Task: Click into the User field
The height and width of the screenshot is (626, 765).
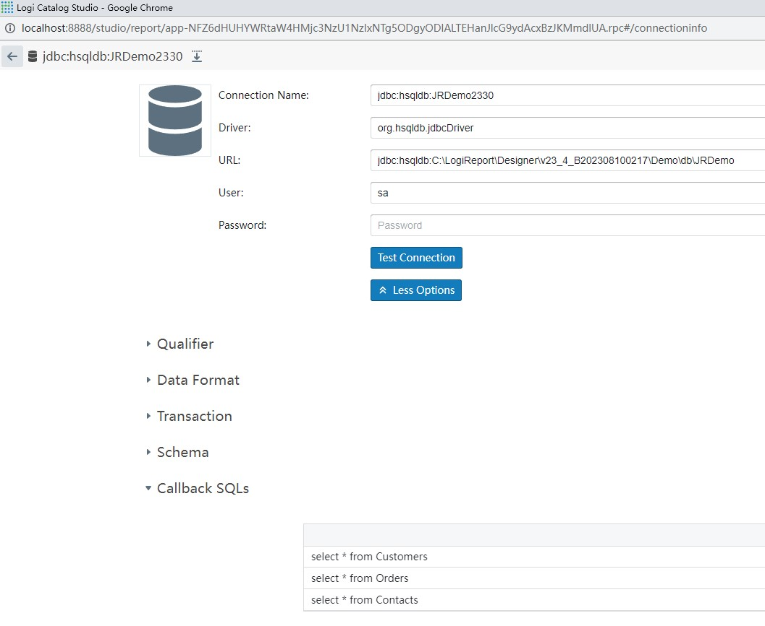Action: coord(567,193)
